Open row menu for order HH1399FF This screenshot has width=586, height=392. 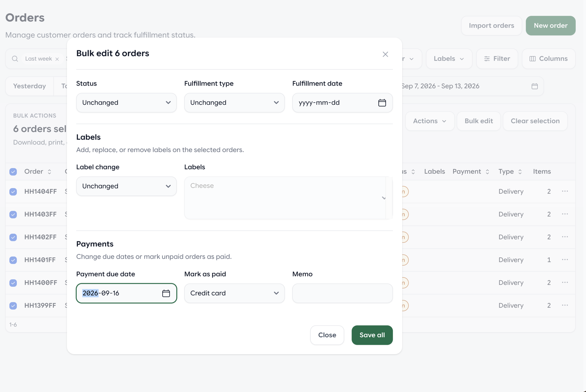(565, 305)
